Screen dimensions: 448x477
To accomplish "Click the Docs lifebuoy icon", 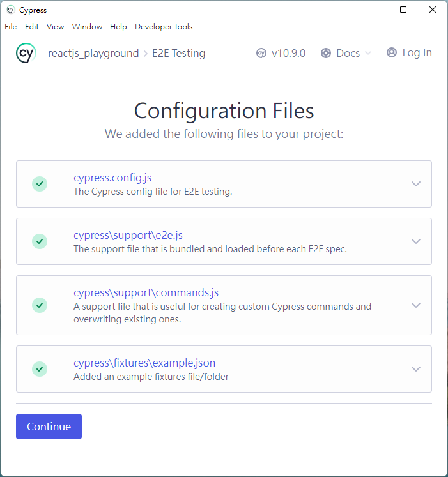I will tap(326, 53).
